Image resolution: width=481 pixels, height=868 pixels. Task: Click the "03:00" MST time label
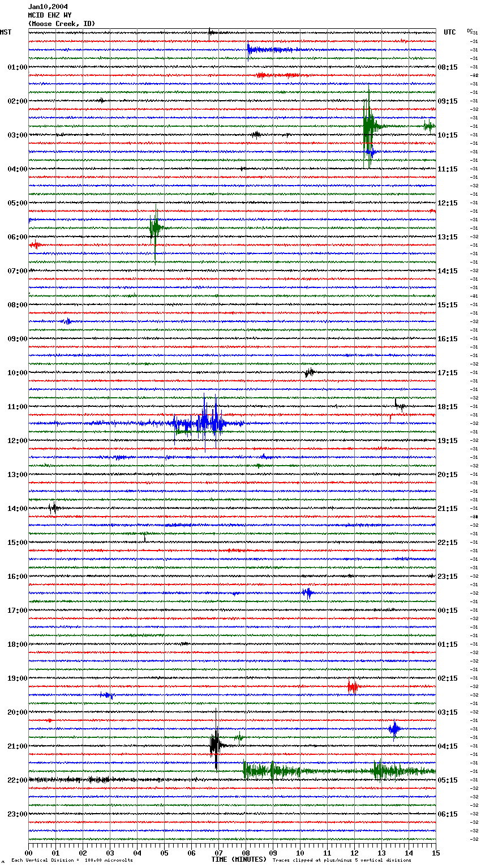coord(18,135)
